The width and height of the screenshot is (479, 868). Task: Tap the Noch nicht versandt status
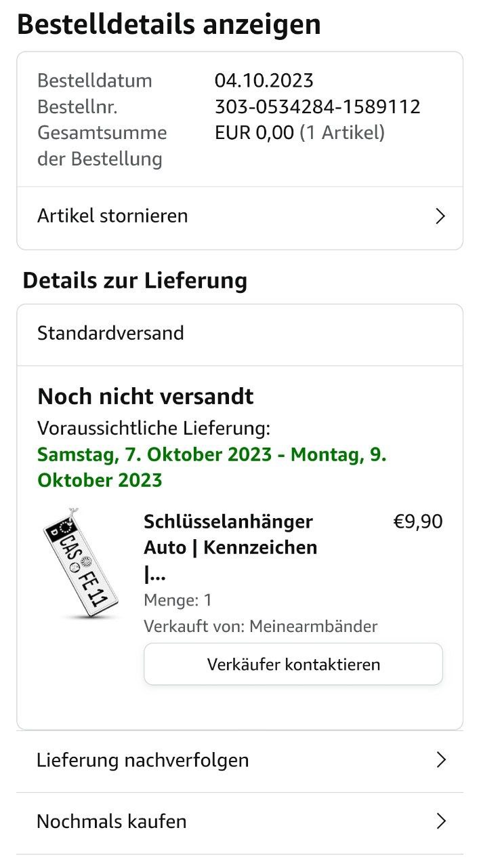click(x=145, y=396)
